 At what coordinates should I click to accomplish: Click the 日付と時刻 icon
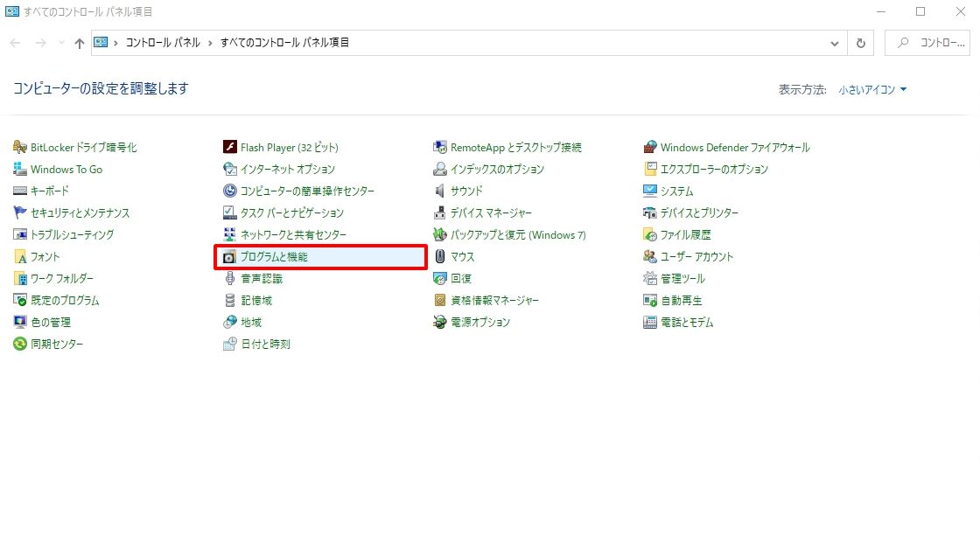coord(230,344)
